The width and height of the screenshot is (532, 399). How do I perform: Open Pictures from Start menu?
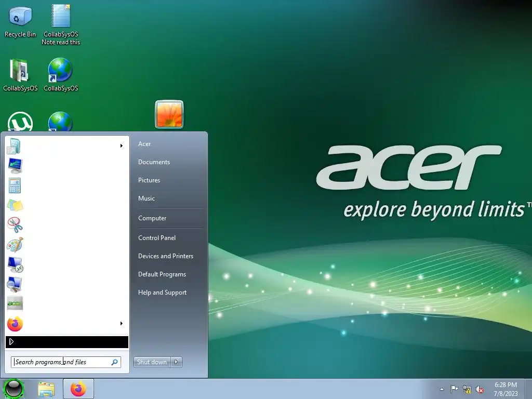[149, 180]
